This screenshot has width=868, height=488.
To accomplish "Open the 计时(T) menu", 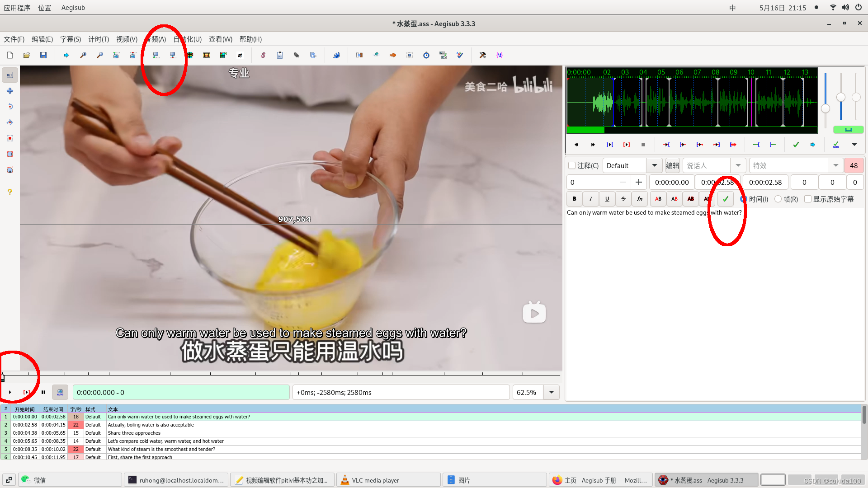I will pyautogui.click(x=99, y=39).
